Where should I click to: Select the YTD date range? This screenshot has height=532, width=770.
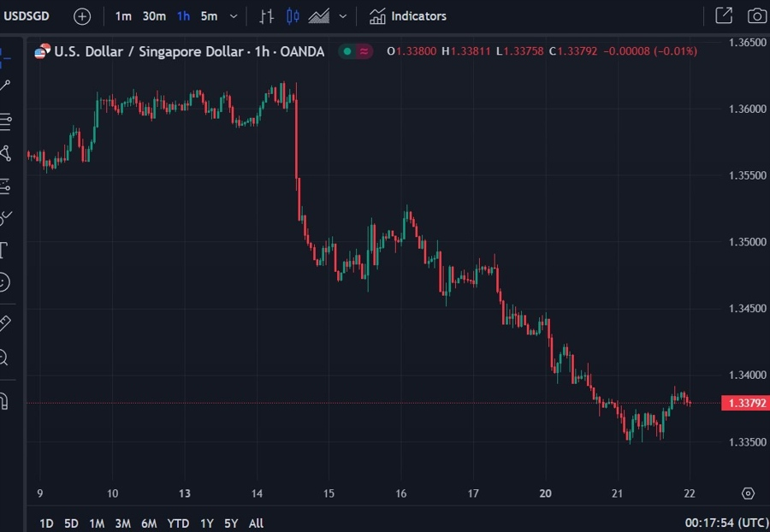pyautogui.click(x=178, y=523)
